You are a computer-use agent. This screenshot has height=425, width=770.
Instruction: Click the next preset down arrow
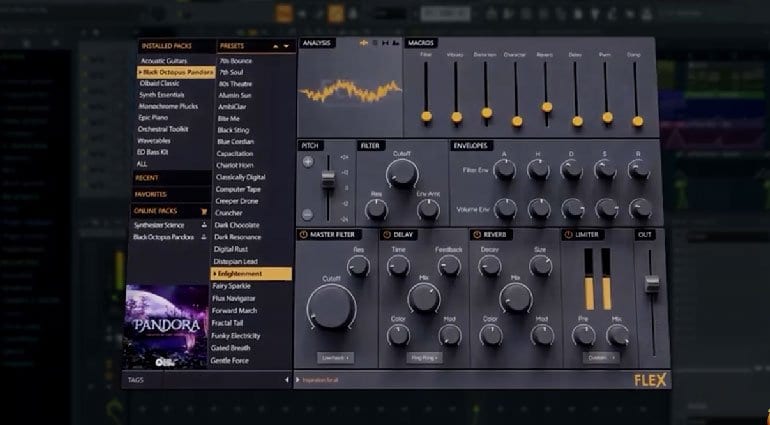[287, 46]
